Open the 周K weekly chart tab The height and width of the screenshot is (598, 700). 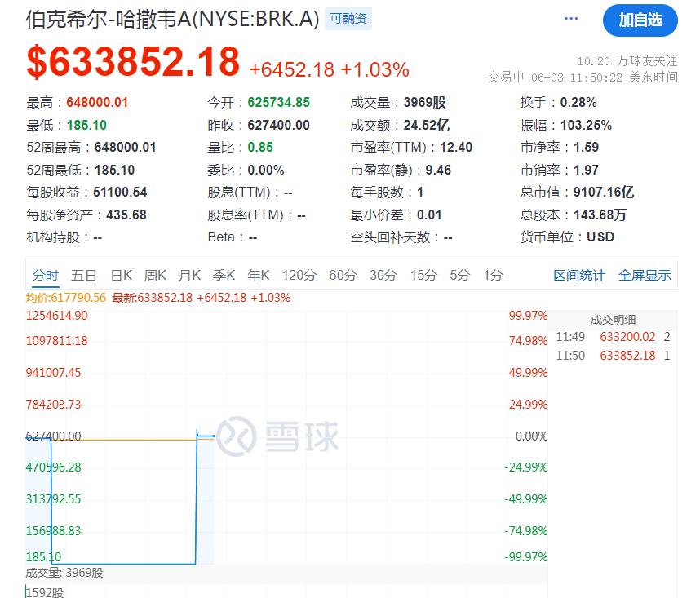(155, 276)
